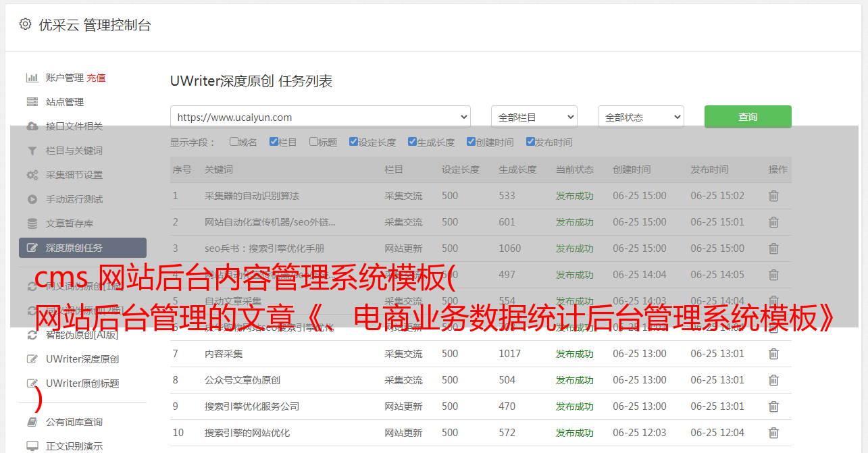The width and height of the screenshot is (868, 453).
Task: Open 深度原创任务 in the sidebar
Action: click(82, 248)
